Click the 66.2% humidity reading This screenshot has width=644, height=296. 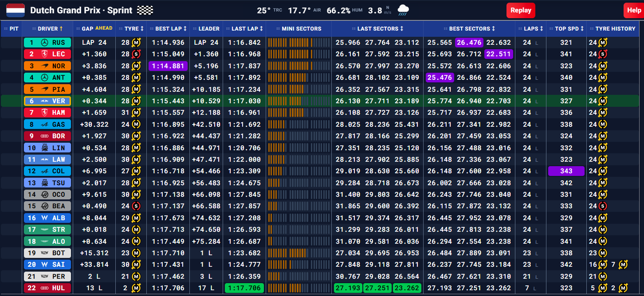tap(338, 10)
